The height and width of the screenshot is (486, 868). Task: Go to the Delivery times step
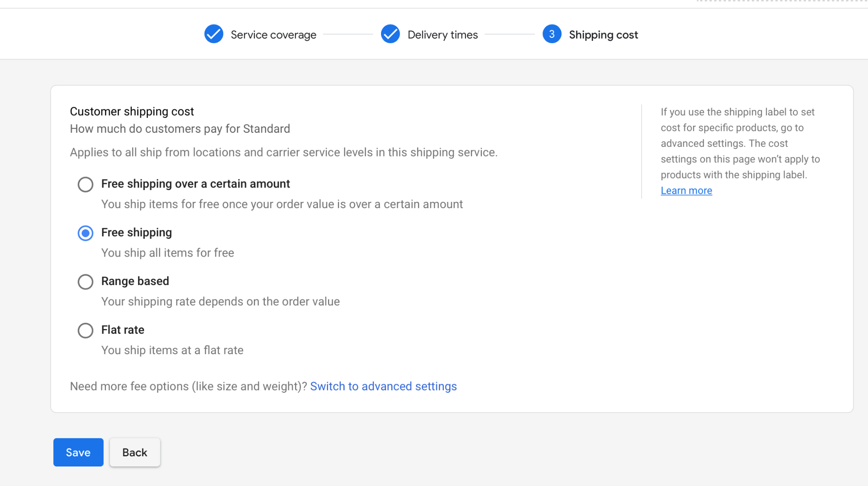point(442,35)
